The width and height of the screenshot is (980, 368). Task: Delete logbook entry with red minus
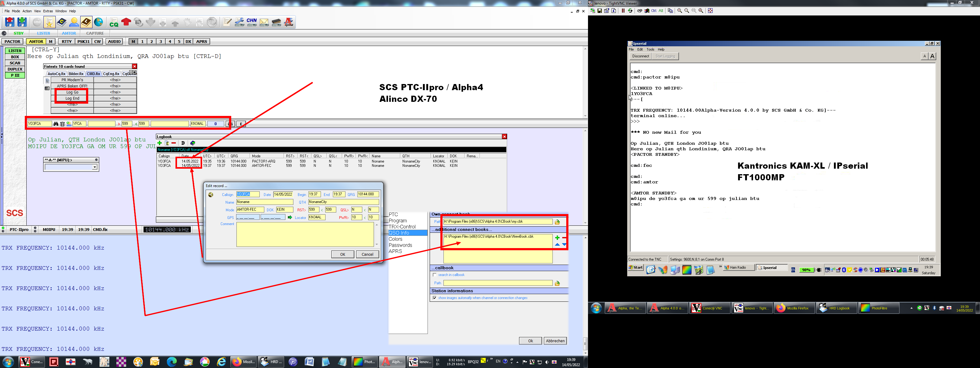pyautogui.click(x=174, y=143)
